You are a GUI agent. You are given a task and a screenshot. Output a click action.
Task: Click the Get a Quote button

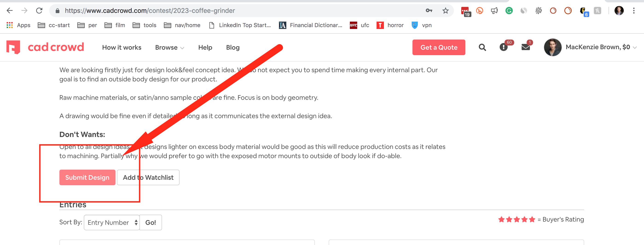pos(438,47)
